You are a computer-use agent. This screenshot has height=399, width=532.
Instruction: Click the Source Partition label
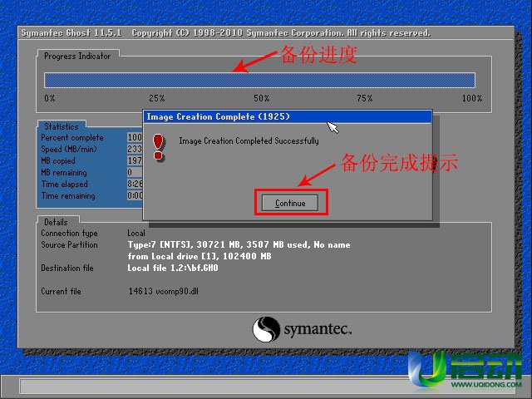click(69, 244)
